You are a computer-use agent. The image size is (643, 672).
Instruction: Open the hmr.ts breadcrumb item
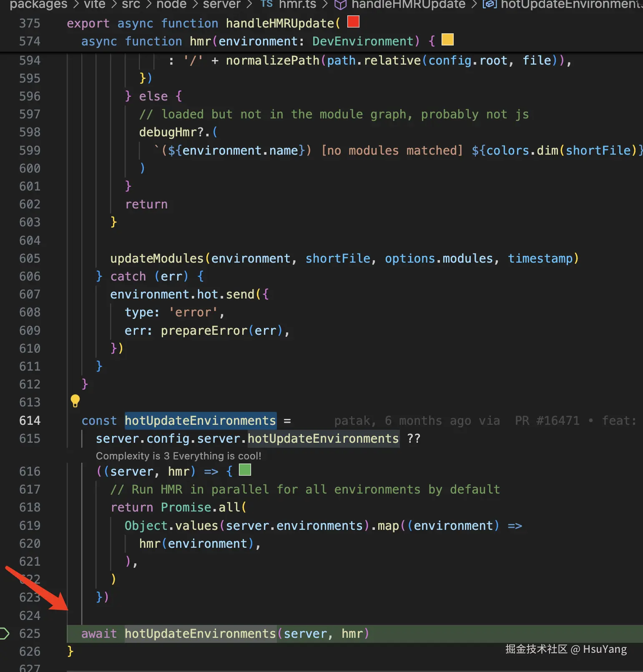(x=297, y=5)
